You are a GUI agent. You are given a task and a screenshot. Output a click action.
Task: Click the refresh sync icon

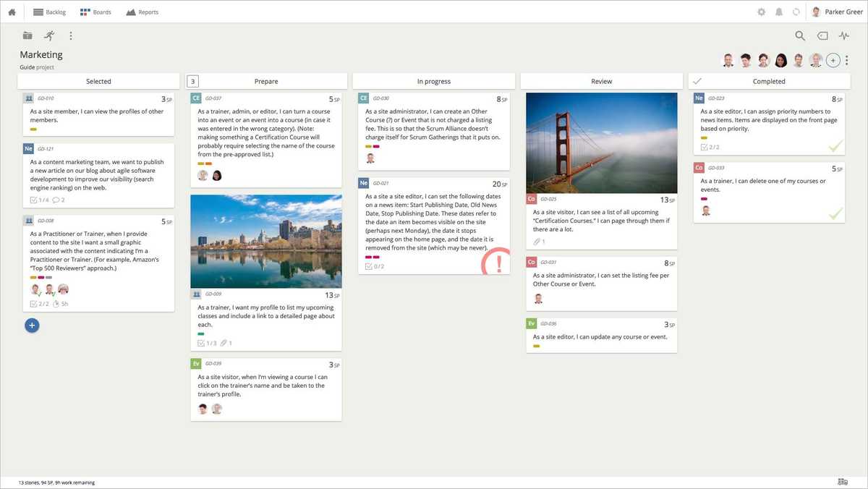796,12
